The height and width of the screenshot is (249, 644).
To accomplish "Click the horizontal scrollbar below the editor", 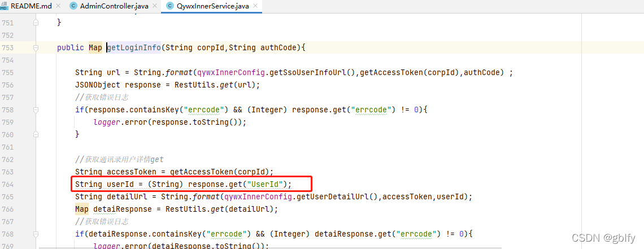I will click(x=270, y=248).
